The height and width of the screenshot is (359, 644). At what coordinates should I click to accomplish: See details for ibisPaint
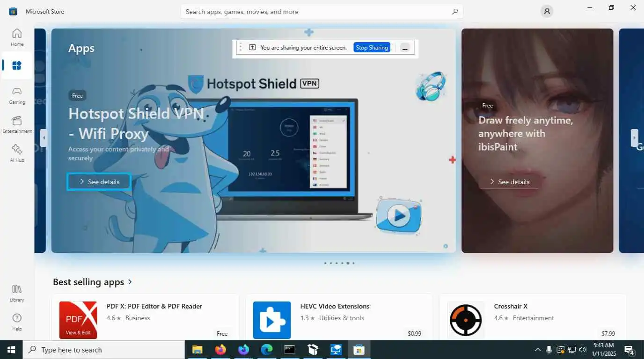(509, 182)
